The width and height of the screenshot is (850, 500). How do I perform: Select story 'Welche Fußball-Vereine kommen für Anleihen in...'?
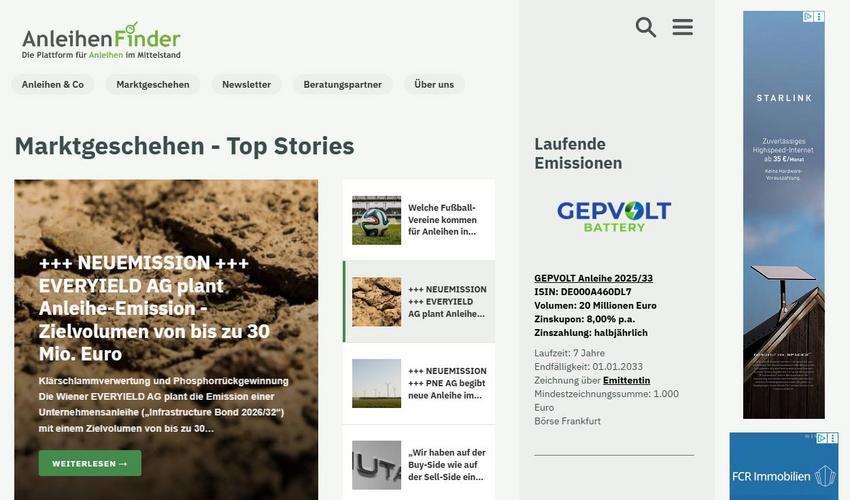(442, 220)
